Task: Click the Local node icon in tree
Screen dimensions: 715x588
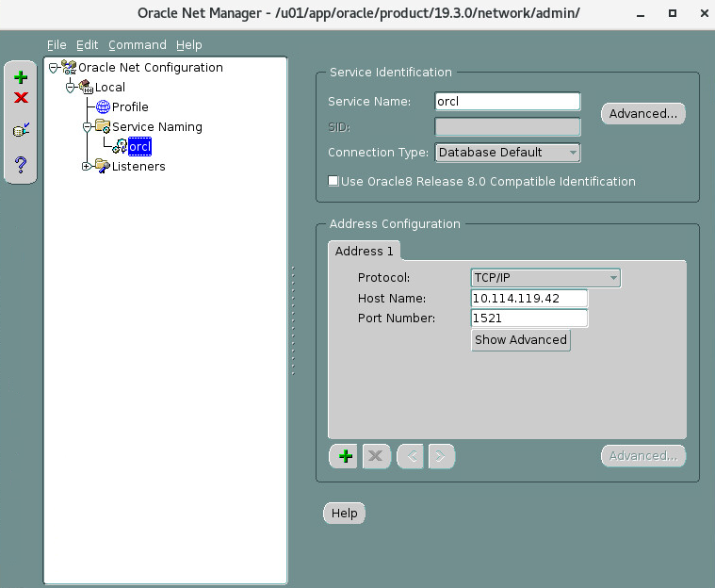Action: [x=86, y=86]
